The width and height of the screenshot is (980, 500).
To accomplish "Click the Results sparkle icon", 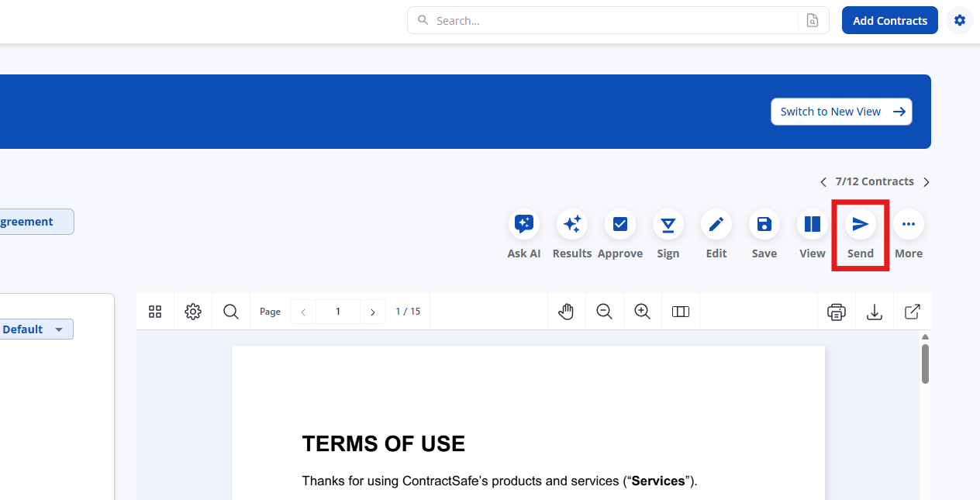I will tap(572, 224).
